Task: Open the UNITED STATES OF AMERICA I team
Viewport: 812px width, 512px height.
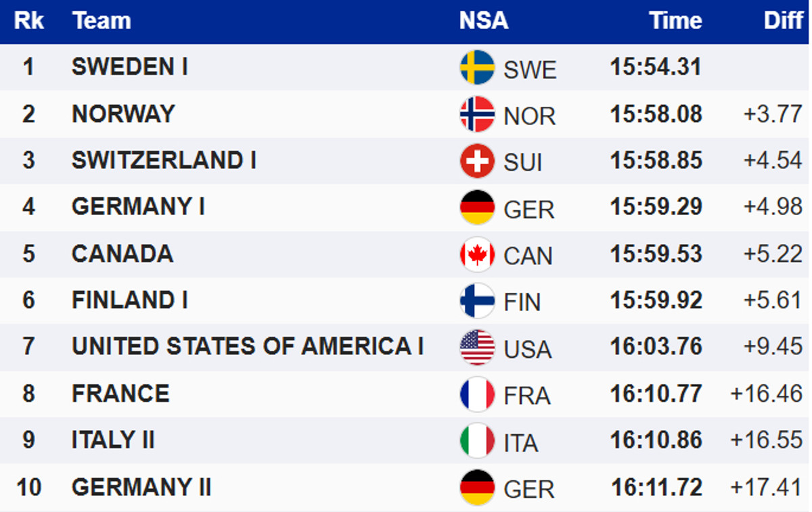Action: (248, 346)
